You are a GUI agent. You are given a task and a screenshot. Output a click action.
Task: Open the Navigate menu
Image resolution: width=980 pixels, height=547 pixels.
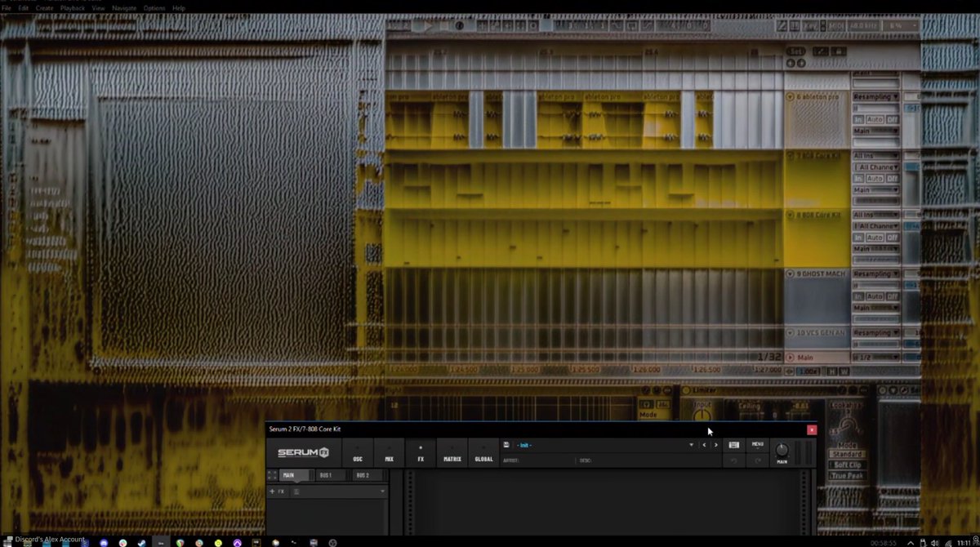tap(124, 7)
